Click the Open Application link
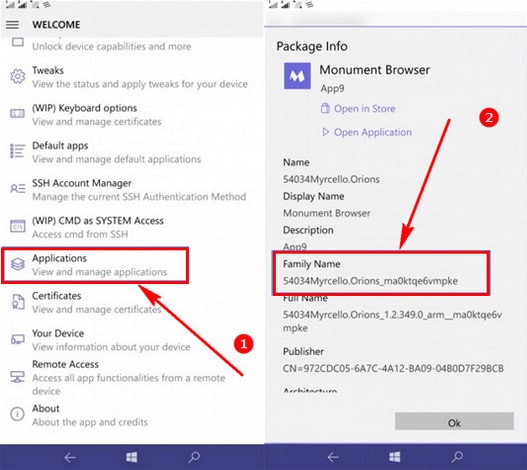The height and width of the screenshot is (470, 527). pos(367,132)
